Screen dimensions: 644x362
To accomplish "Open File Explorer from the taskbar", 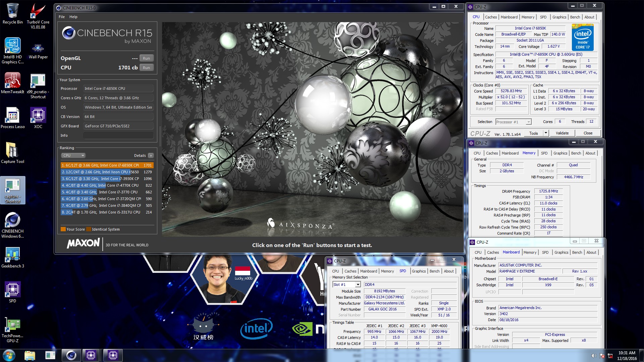I will (30, 355).
